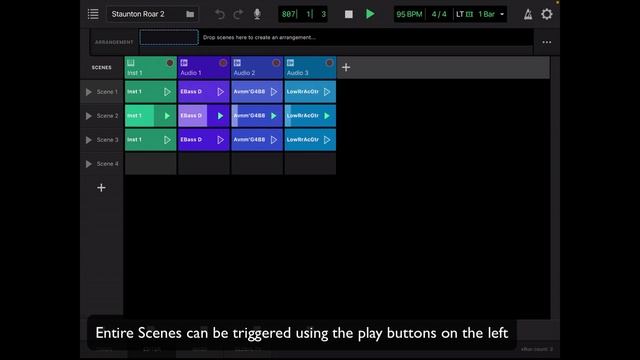
Task: Arm recording on Audio 3 track
Action: [x=329, y=63]
